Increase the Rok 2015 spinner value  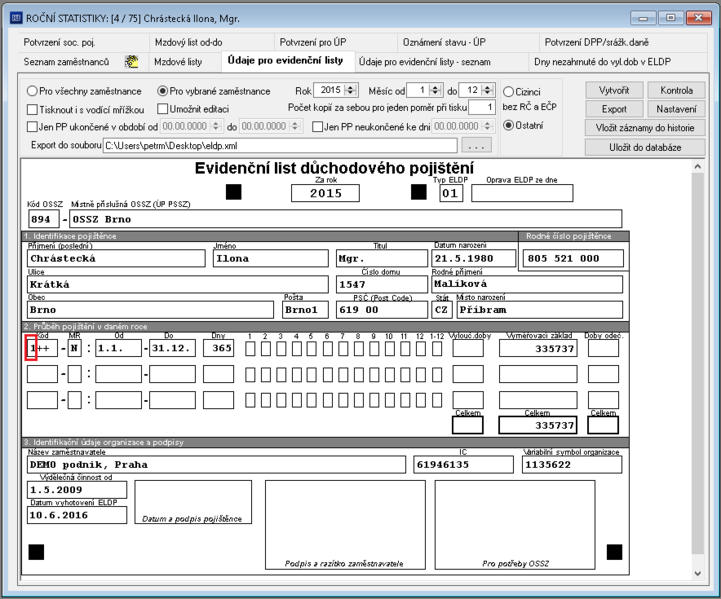(351, 87)
